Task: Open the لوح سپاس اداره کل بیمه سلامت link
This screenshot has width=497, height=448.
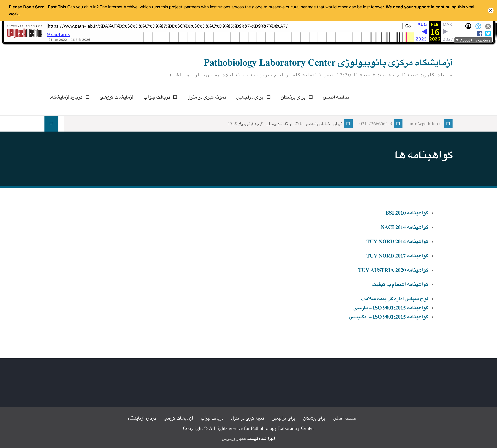Action: tap(395, 299)
